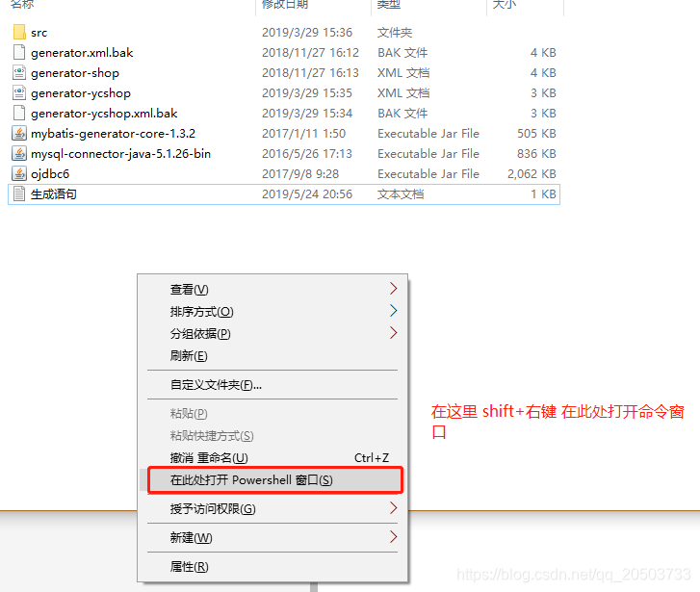
Task: Select the file named src
Action: 39,33
